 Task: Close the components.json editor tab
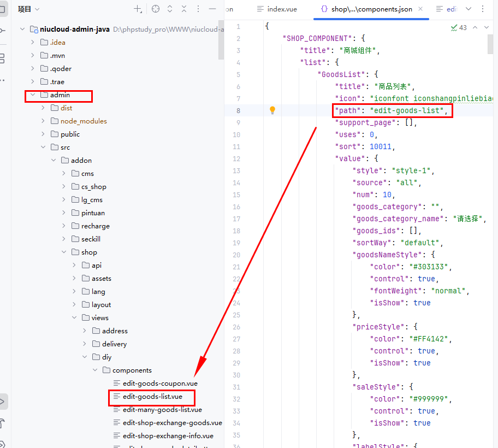coord(420,9)
